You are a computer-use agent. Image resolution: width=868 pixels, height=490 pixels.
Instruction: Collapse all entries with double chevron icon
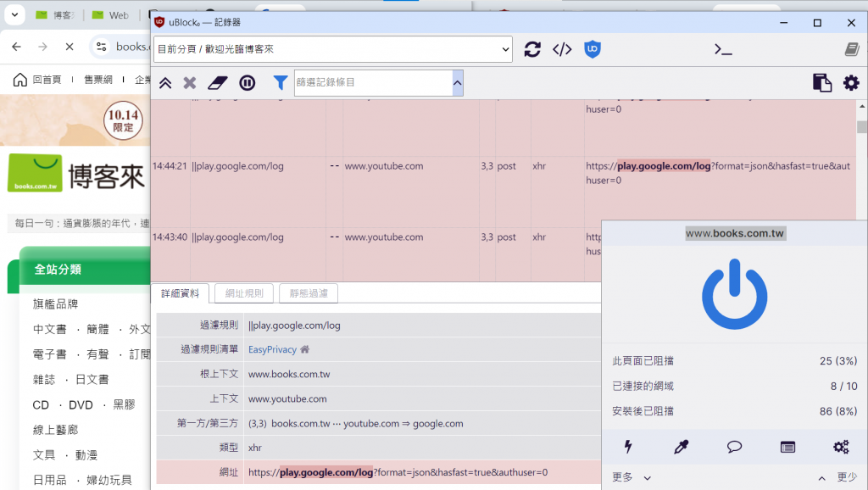(165, 83)
